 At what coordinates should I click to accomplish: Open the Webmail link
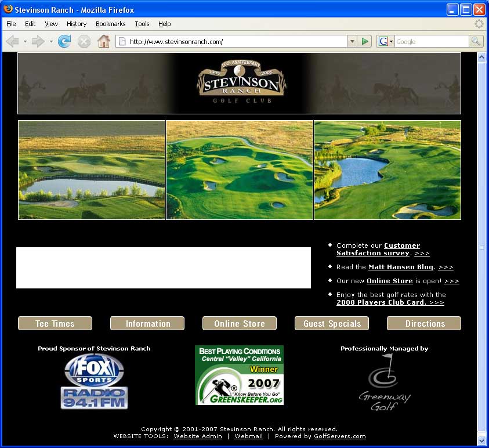[x=248, y=436]
